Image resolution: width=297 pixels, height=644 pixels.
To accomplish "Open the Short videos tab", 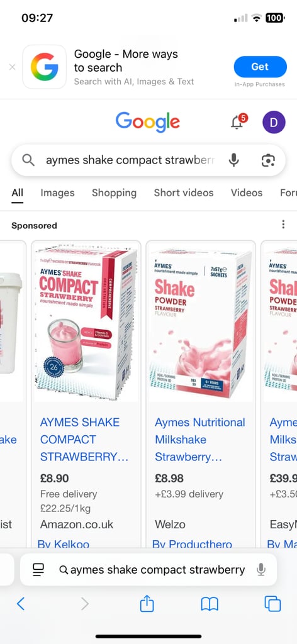I will point(184,192).
